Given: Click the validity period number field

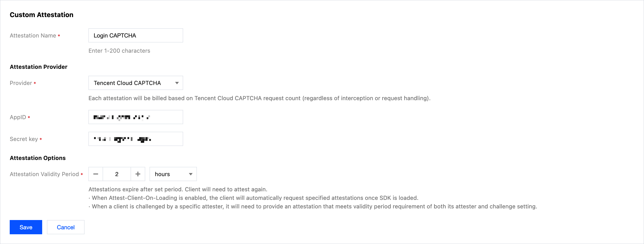Looking at the screenshot, I should (117, 174).
